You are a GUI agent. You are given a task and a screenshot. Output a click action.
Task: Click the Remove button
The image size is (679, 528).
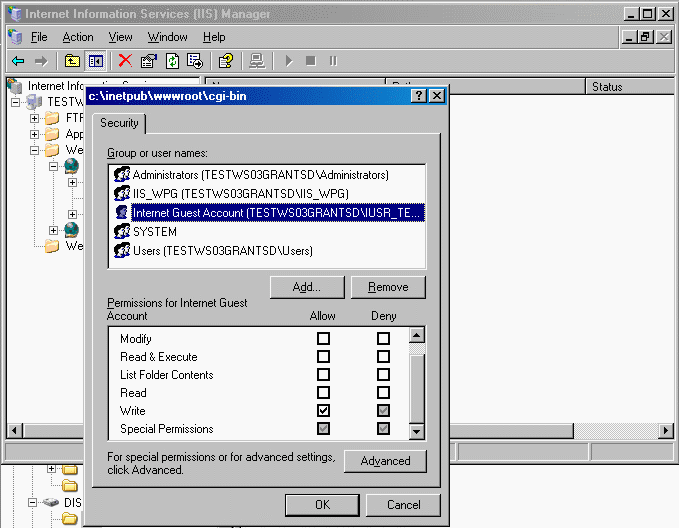tap(388, 287)
